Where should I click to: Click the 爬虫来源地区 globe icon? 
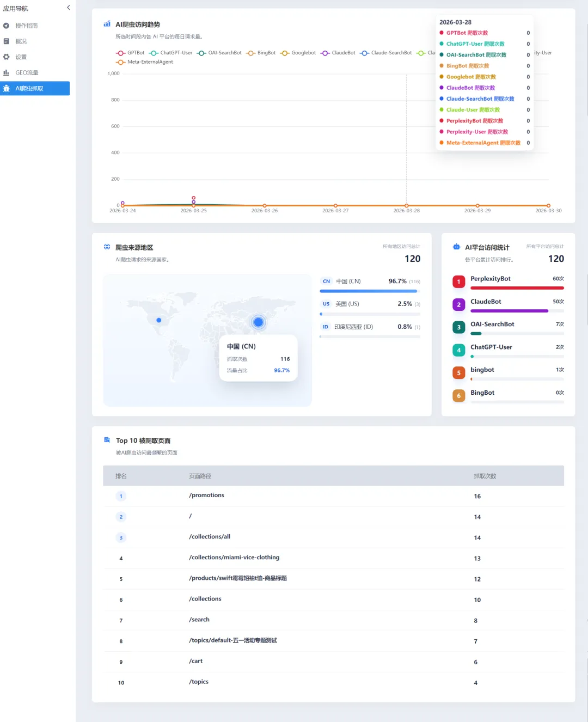coord(107,247)
